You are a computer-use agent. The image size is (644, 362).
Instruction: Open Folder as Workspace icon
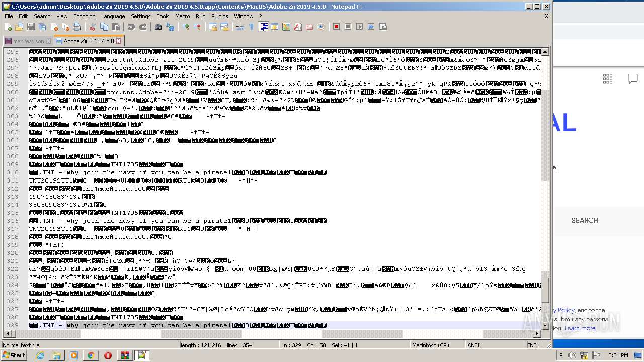(x=309, y=27)
